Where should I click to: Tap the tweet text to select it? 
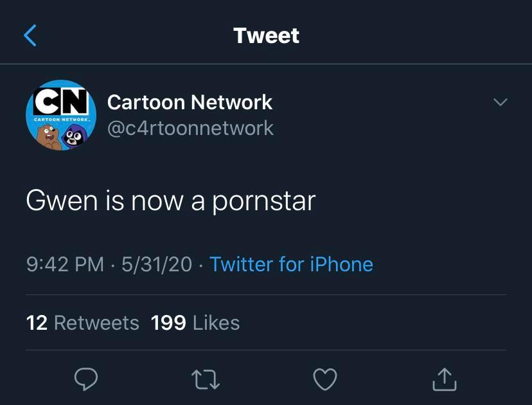(x=170, y=200)
